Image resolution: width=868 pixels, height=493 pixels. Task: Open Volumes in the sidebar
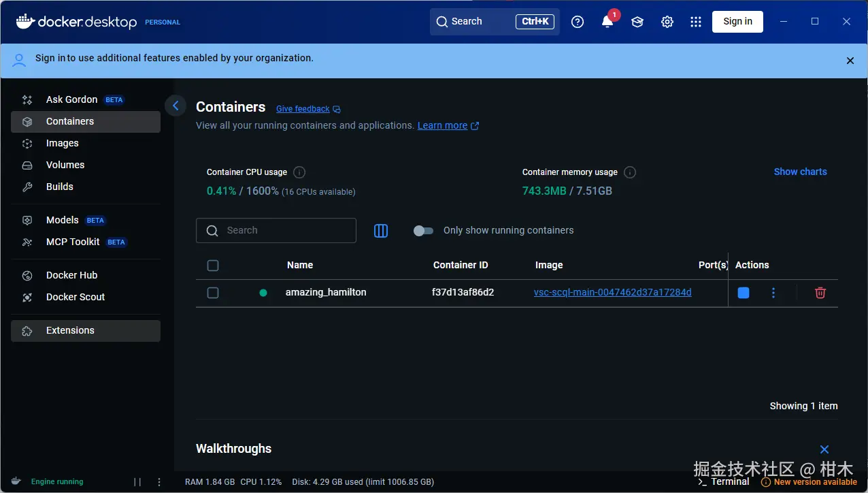[x=86, y=165]
